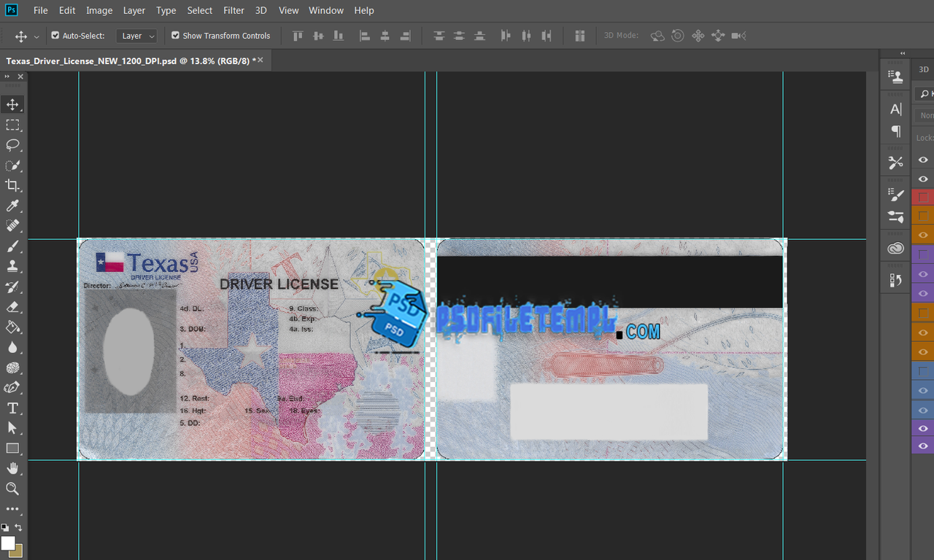The image size is (934, 560).
Task: Hide the topmost unlabeled layer via its eye
Action: (923, 160)
